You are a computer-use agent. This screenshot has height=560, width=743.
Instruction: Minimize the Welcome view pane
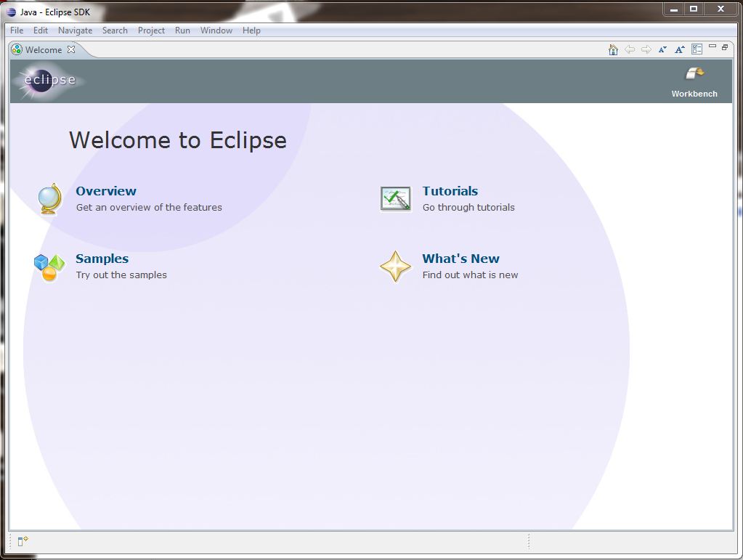coord(712,46)
